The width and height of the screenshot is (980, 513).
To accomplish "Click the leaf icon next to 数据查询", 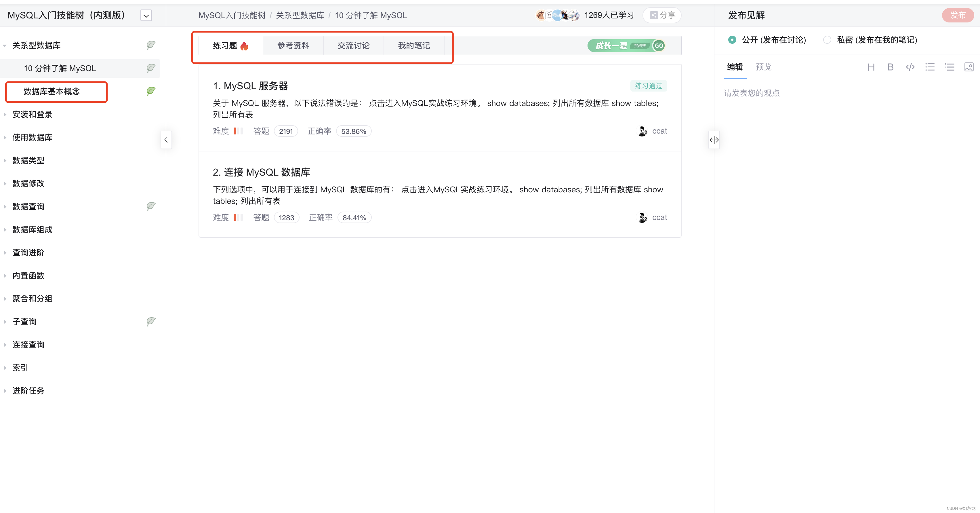I will coord(151,206).
